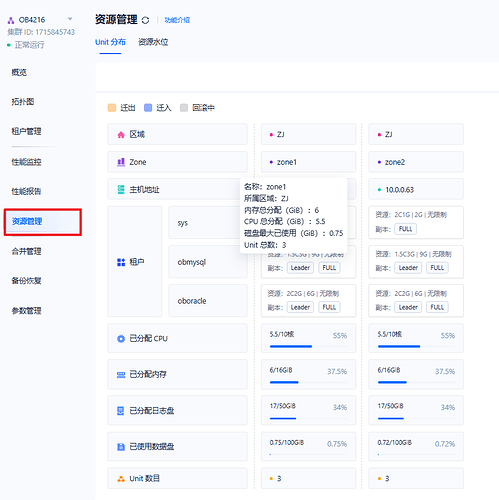Click the orange 迁出 legend swatch
The image size is (499, 500).
tap(112, 108)
